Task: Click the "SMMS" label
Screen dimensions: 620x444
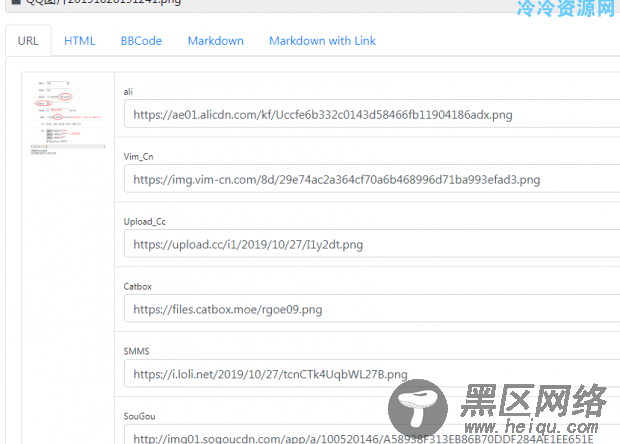Action: 136,351
